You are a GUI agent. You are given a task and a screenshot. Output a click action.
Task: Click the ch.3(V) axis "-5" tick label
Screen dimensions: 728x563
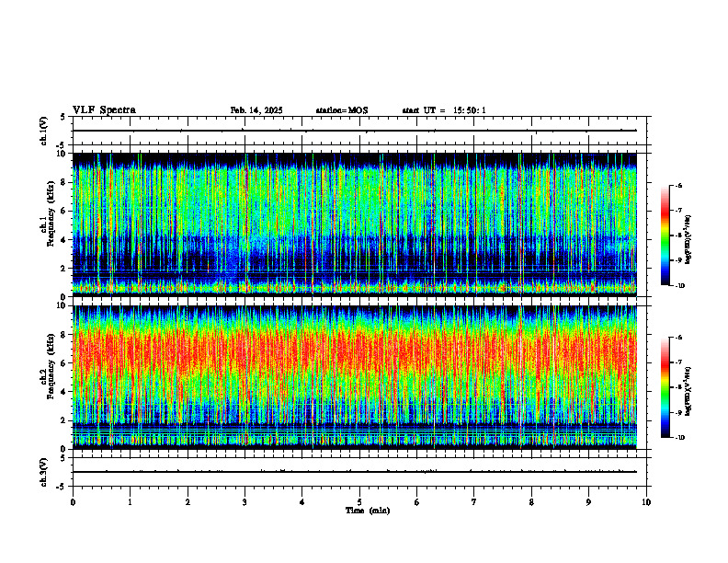61,487
